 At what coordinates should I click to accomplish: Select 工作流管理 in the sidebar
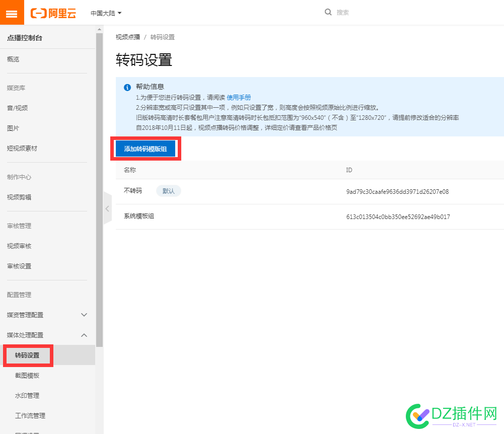click(x=30, y=416)
